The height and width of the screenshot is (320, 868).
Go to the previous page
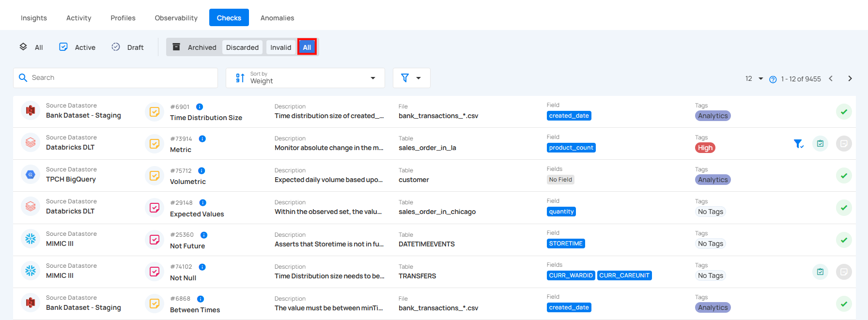[831, 78]
